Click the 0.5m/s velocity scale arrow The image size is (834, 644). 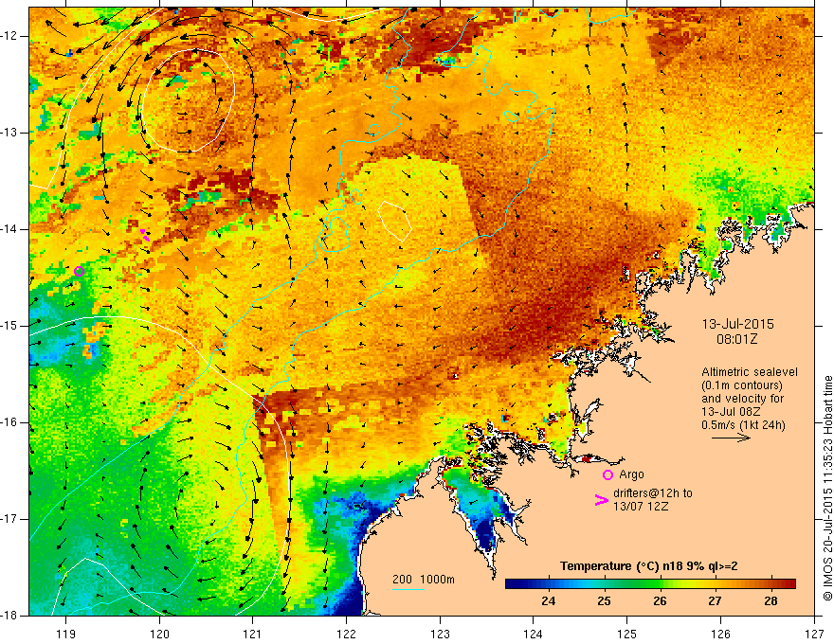[731, 438]
